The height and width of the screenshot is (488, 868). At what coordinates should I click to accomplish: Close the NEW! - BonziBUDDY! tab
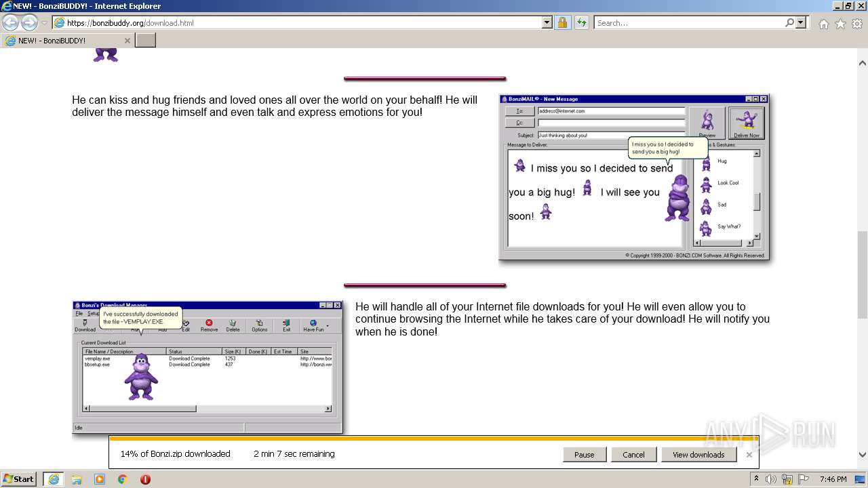click(x=127, y=41)
